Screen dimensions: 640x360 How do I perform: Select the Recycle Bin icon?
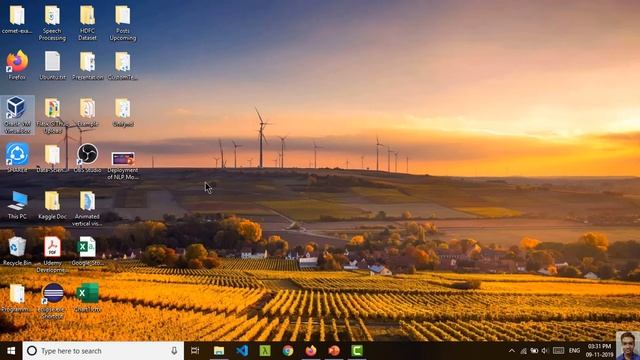(17, 251)
